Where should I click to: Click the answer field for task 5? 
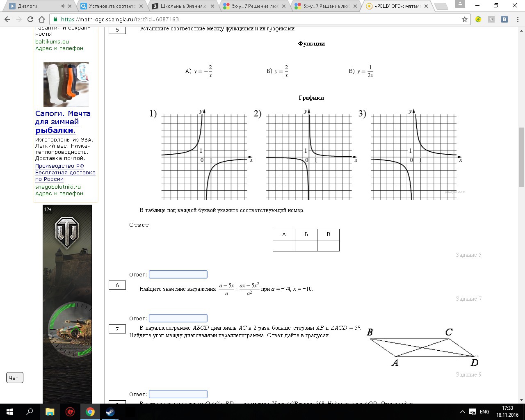(178, 274)
